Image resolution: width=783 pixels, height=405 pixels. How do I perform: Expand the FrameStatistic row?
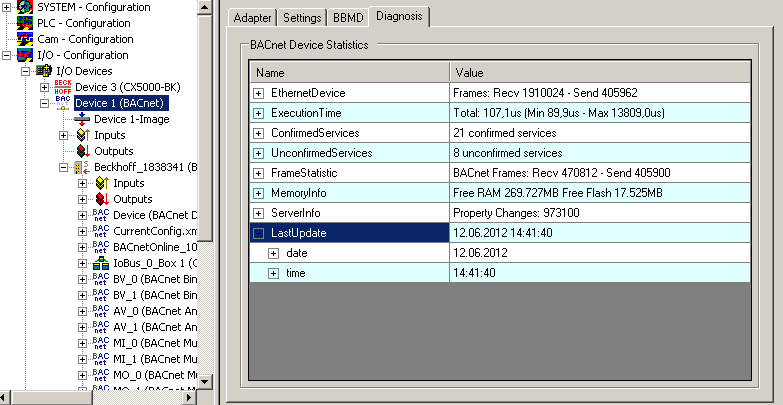(258, 173)
